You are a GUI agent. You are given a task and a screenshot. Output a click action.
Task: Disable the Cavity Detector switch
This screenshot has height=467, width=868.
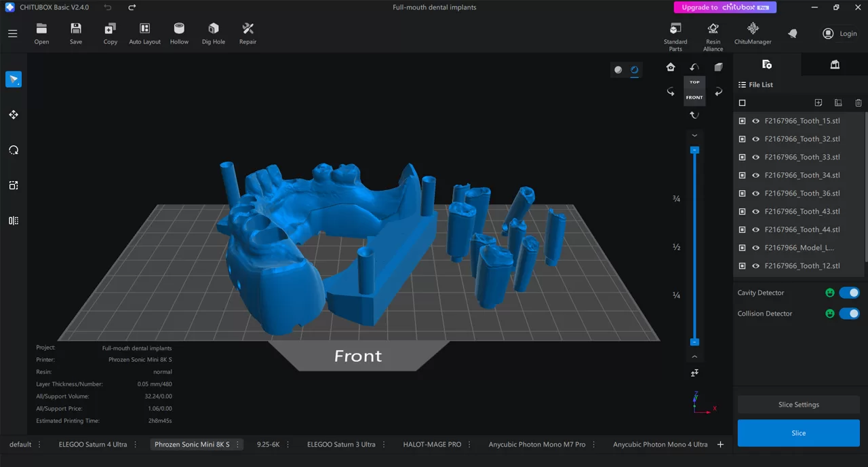pyautogui.click(x=850, y=293)
